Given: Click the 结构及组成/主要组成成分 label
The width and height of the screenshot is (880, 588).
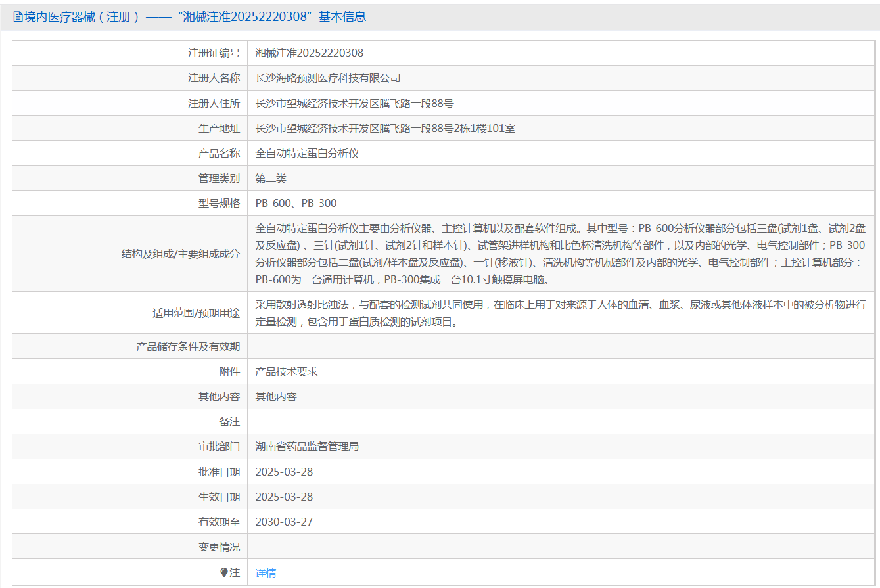Looking at the screenshot, I should (x=180, y=254).
